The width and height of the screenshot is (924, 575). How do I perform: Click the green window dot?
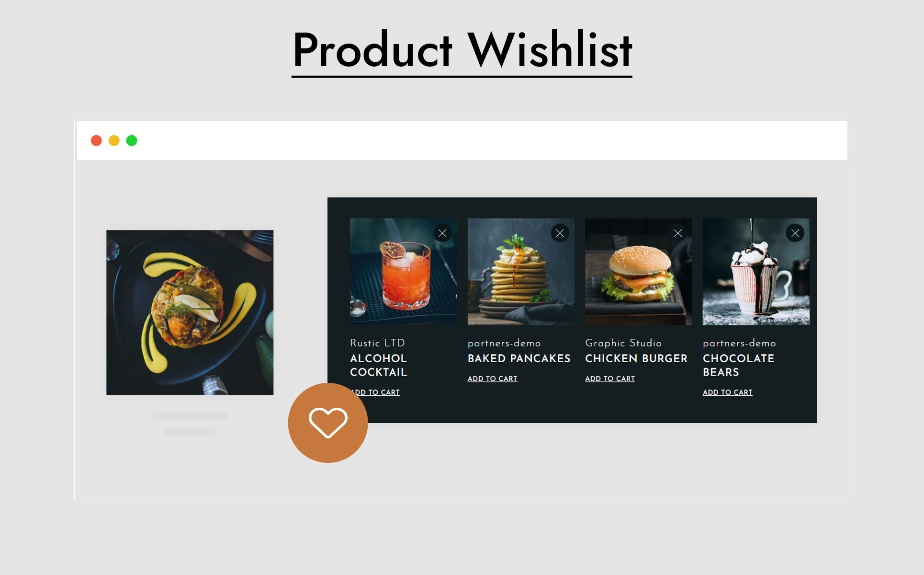(132, 140)
